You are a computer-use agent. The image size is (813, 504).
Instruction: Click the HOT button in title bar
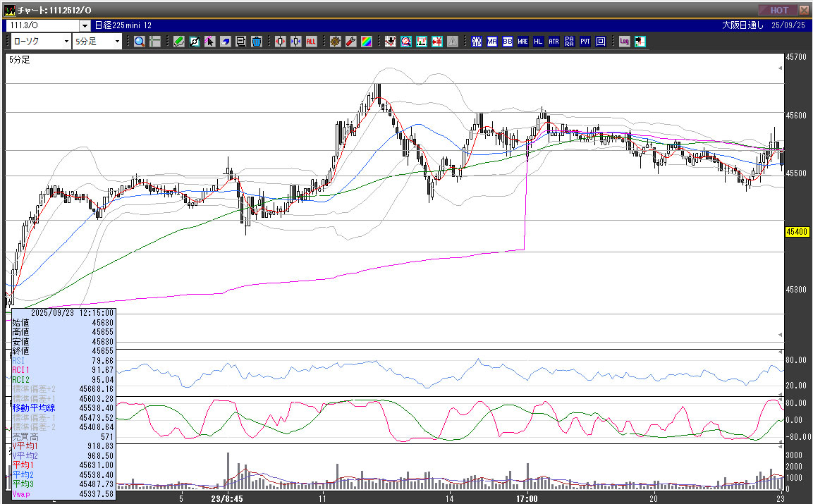[x=777, y=10]
